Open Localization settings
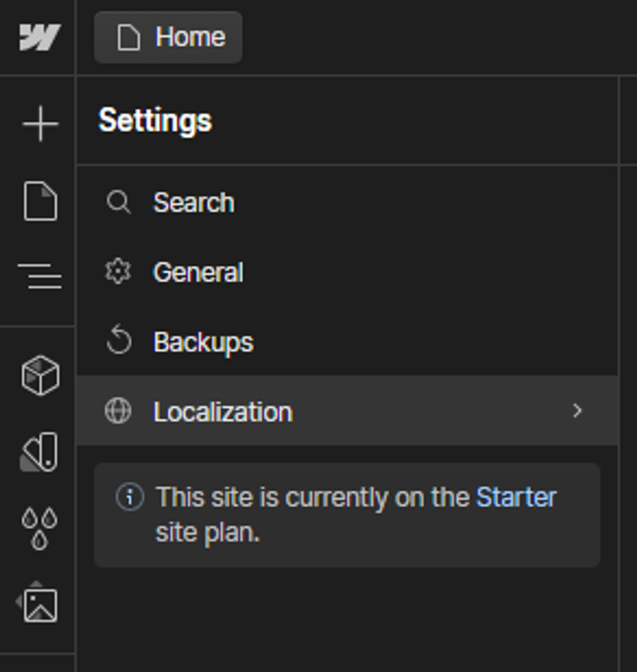 [x=347, y=411]
